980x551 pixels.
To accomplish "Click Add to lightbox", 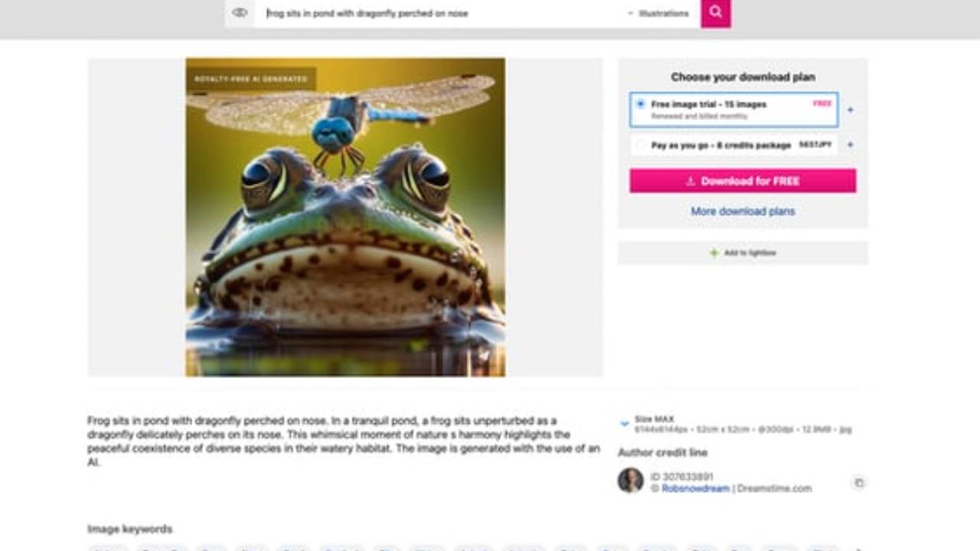I will (x=743, y=253).
